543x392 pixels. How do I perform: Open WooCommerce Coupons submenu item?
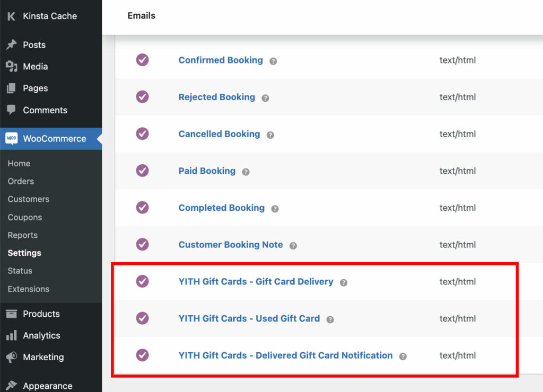coord(25,217)
